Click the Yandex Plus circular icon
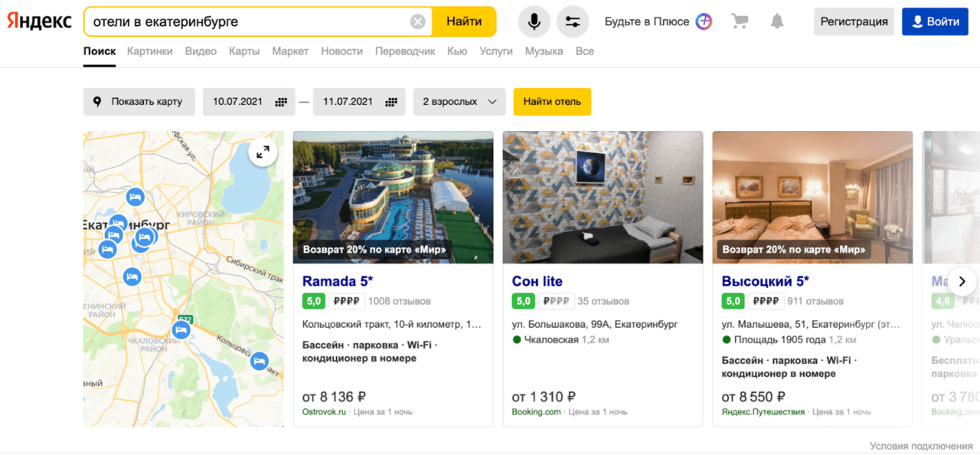Viewport: 980px width, 455px height. [704, 21]
